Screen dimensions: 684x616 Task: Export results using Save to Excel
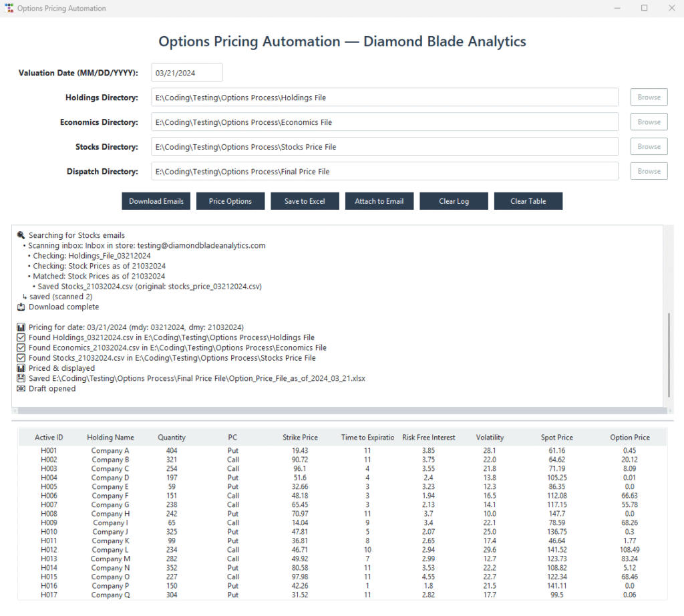point(305,201)
